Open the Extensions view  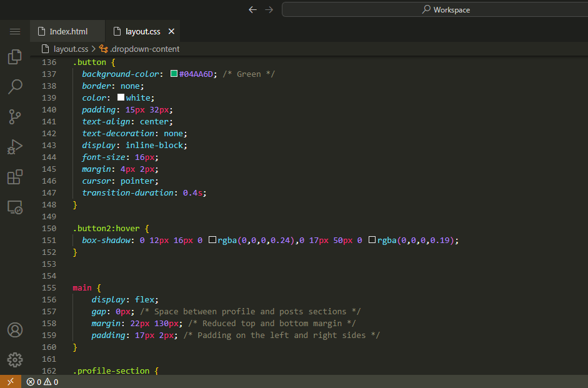(x=15, y=177)
